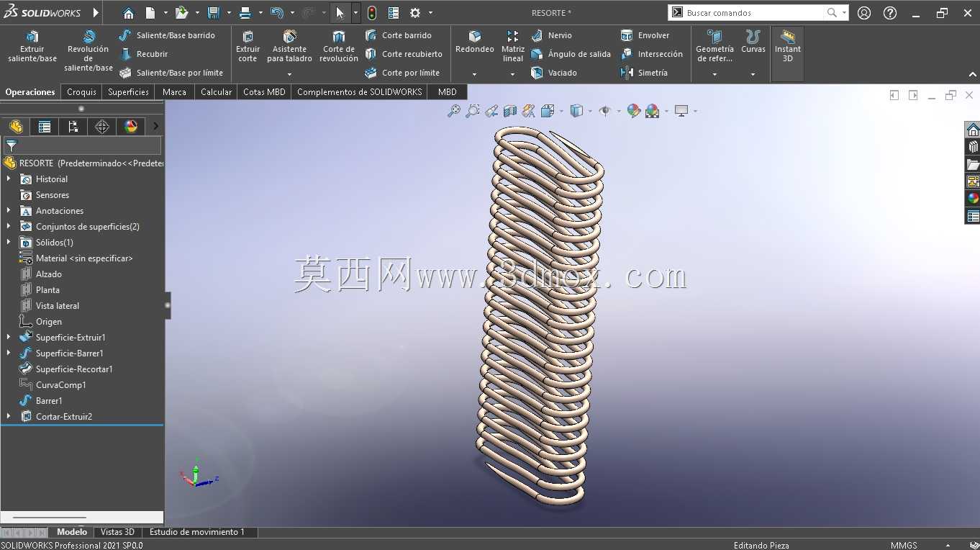Viewport: 980px width, 550px height.
Task: Expand Cortar-Extruir2 feature
Action: coord(9,416)
